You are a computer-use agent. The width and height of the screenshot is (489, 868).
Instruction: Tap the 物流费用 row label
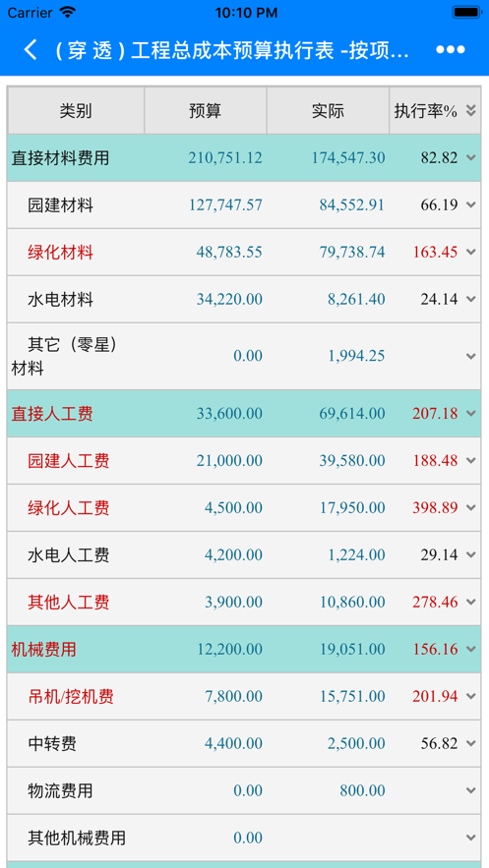click(60, 790)
